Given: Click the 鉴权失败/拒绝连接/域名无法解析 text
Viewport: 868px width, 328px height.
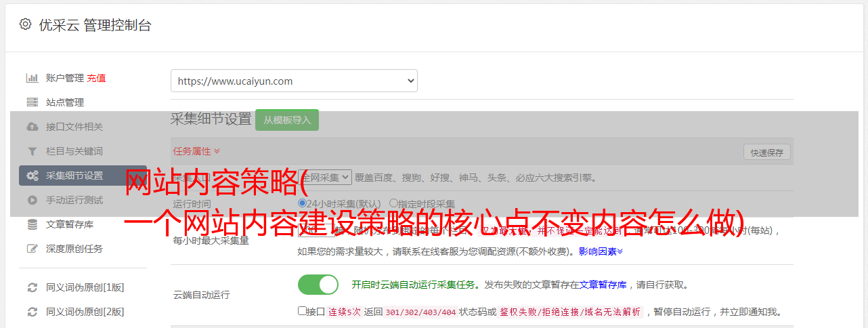Looking at the screenshot, I should pyautogui.click(x=570, y=312).
